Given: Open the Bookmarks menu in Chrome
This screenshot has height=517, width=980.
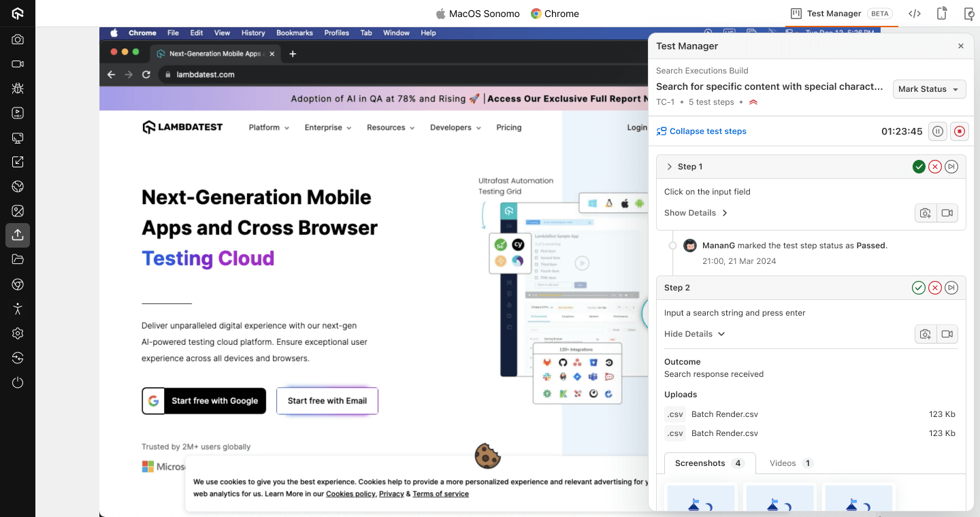Looking at the screenshot, I should click(295, 32).
